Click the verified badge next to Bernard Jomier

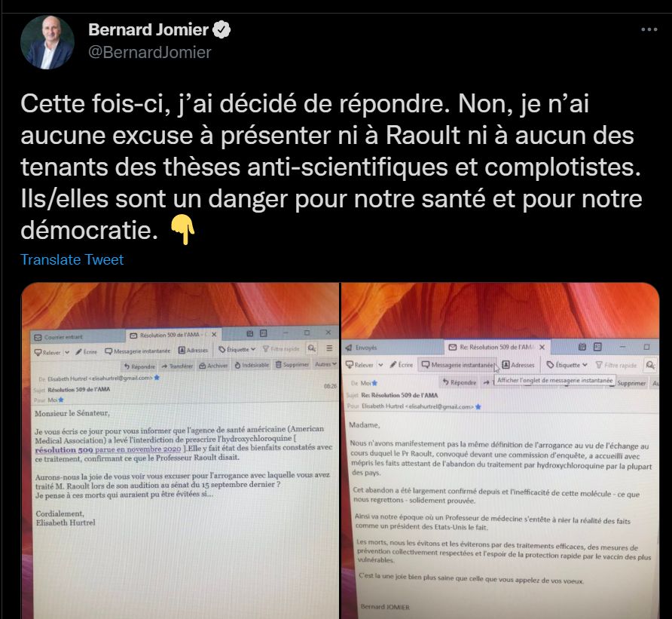coord(221,29)
